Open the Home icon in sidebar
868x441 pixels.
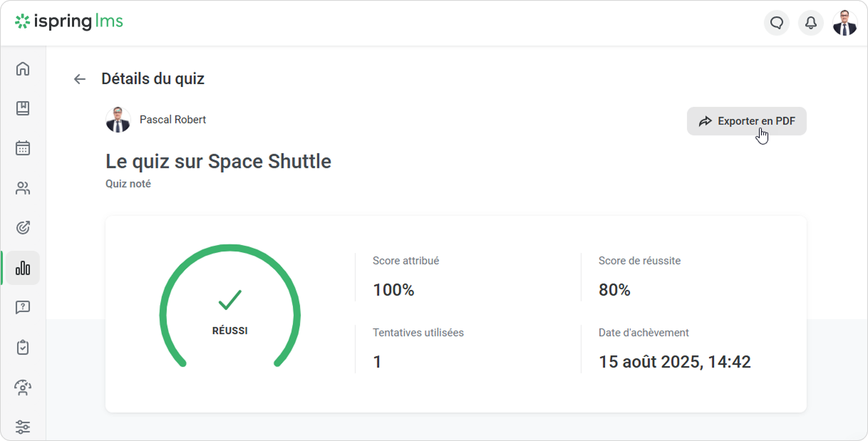23,69
